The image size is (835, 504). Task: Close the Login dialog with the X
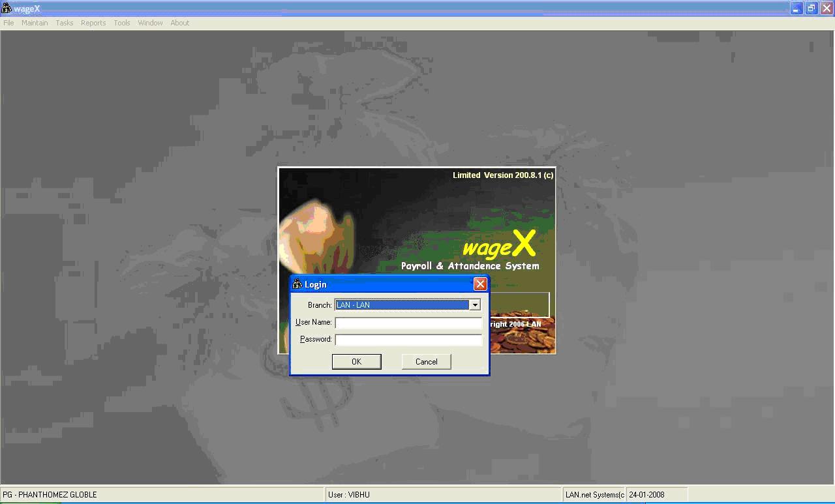coord(480,284)
